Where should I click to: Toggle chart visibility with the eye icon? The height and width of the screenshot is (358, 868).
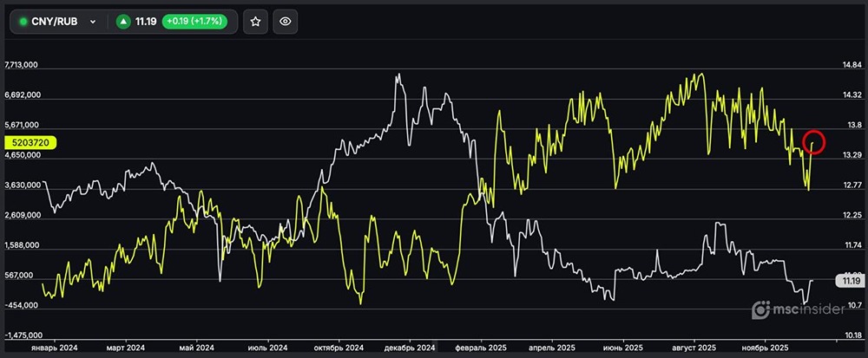coord(285,22)
